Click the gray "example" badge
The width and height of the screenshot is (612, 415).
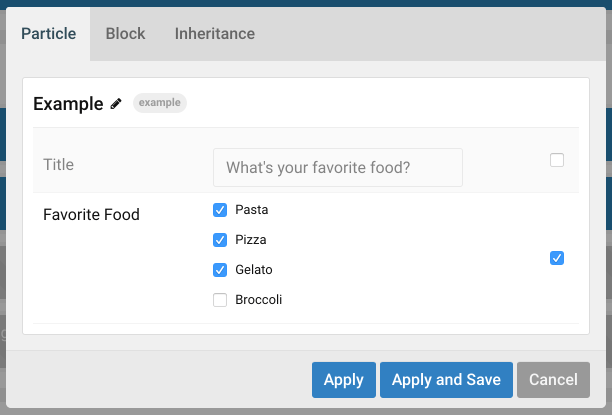tap(160, 103)
